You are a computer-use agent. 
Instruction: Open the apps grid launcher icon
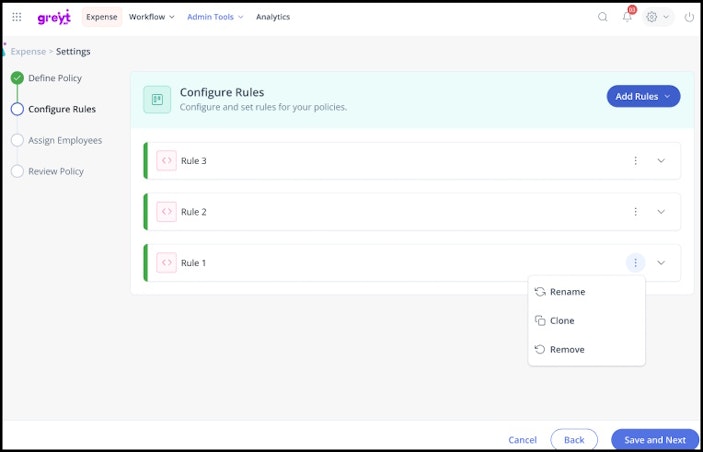pos(17,17)
